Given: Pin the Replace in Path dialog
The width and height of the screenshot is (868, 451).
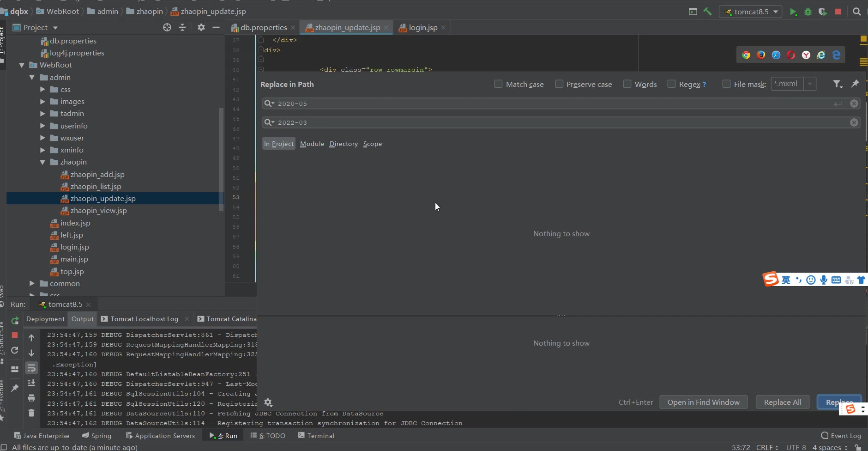Looking at the screenshot, I should (855, 84).
